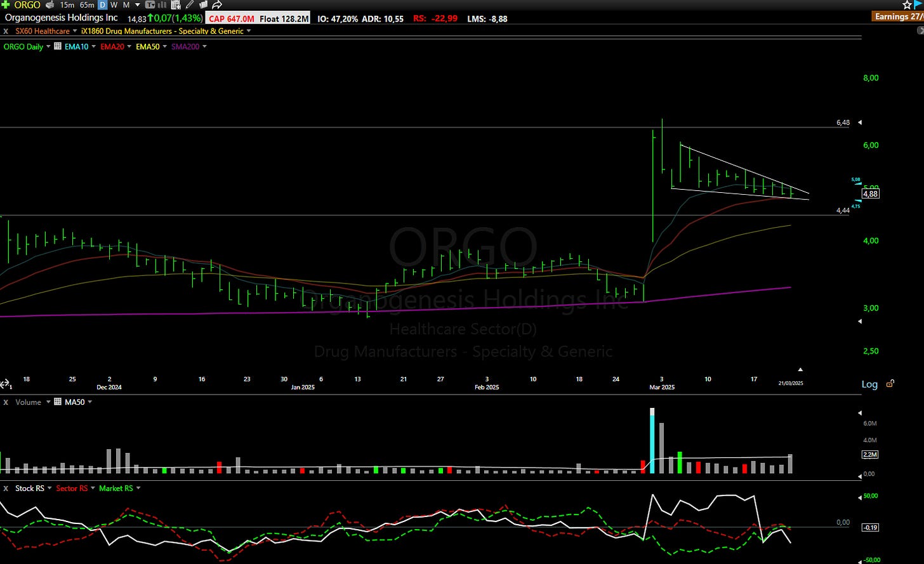
Task: Select the W weekly timeframe
Action: coord(114,5)
